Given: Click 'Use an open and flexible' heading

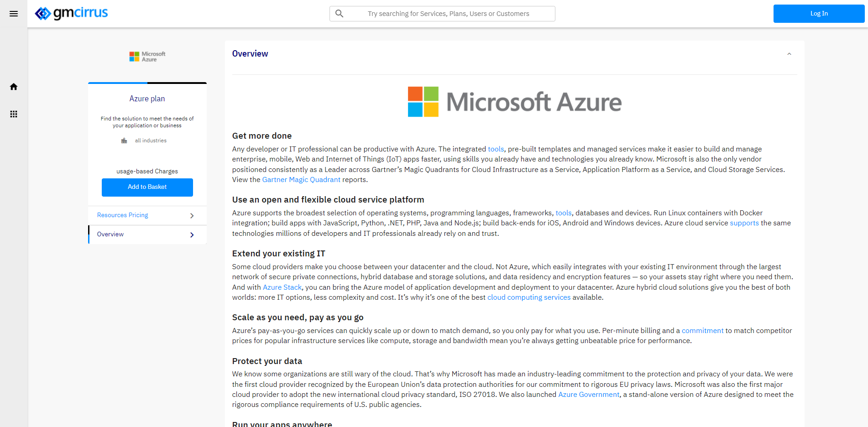Looking at the screenshot, I should click(x=328, y=200).
